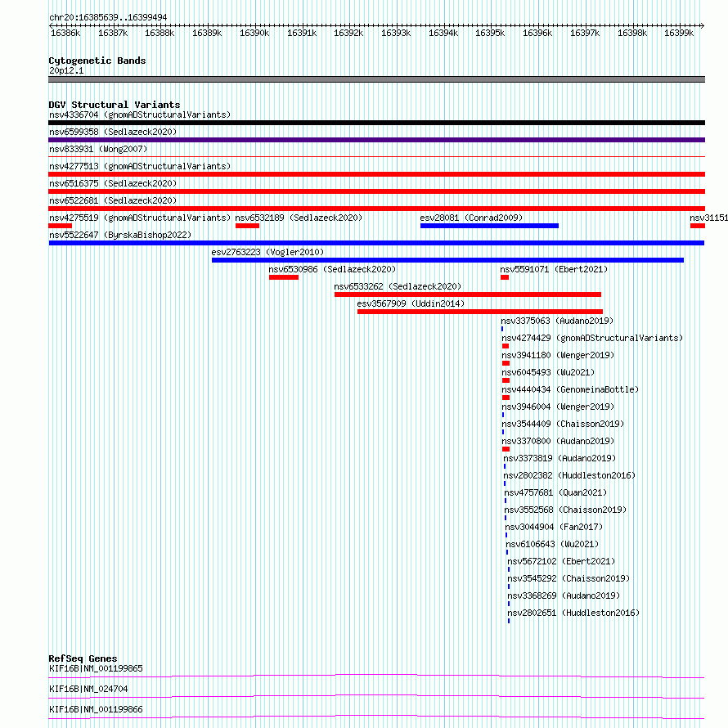This screenshot has width=728, height=728.
Task: Select nsv6530986 (Sedlazeck2020) label
Action: click(x=332, y=269)
